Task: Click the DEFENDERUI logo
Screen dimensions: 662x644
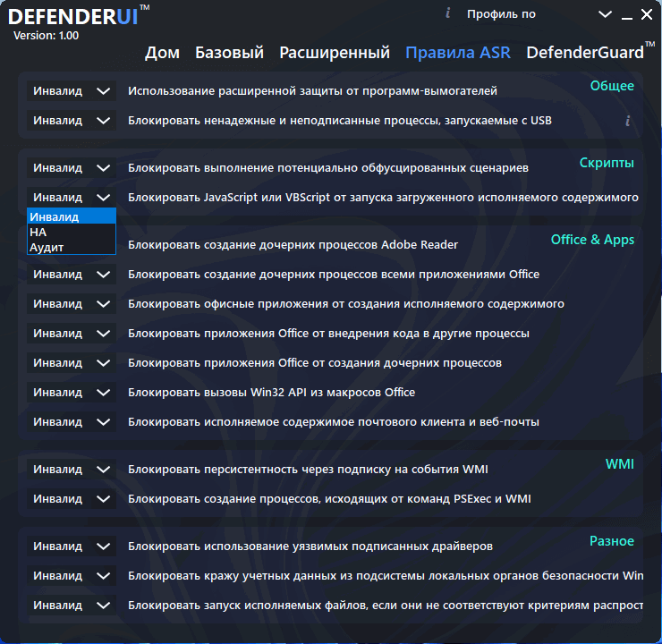Action: 79,15
